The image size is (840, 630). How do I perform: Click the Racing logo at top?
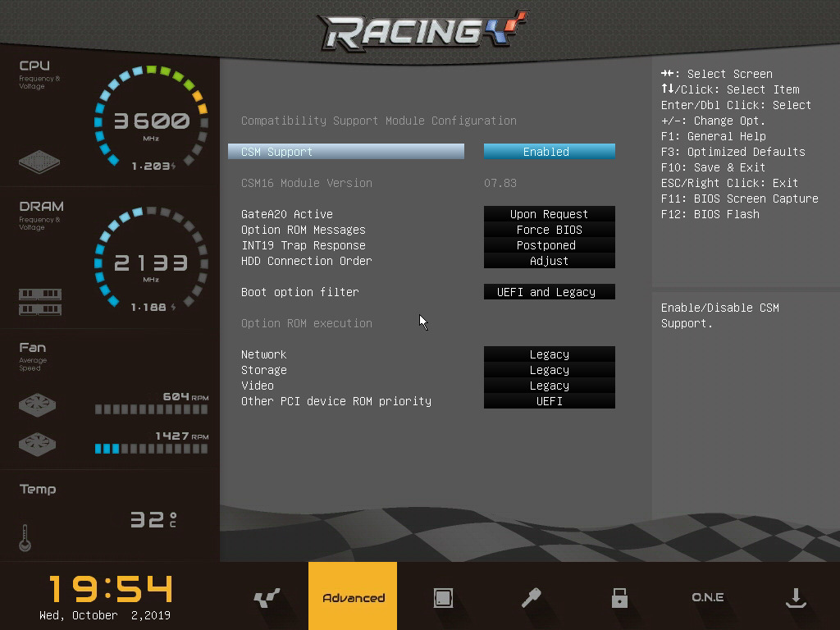(422, 30)
